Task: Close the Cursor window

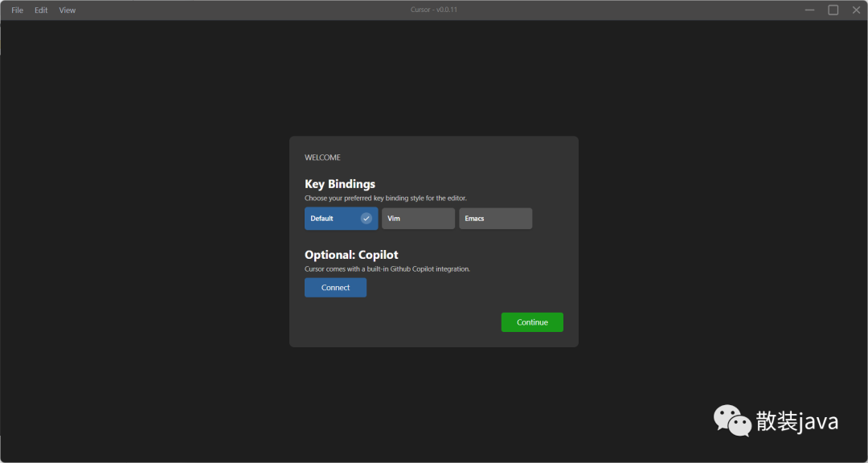Action: tap(856, 10)
